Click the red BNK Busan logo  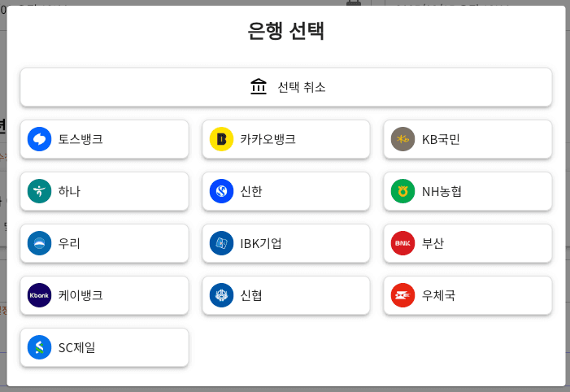click(x=402, y=243)
